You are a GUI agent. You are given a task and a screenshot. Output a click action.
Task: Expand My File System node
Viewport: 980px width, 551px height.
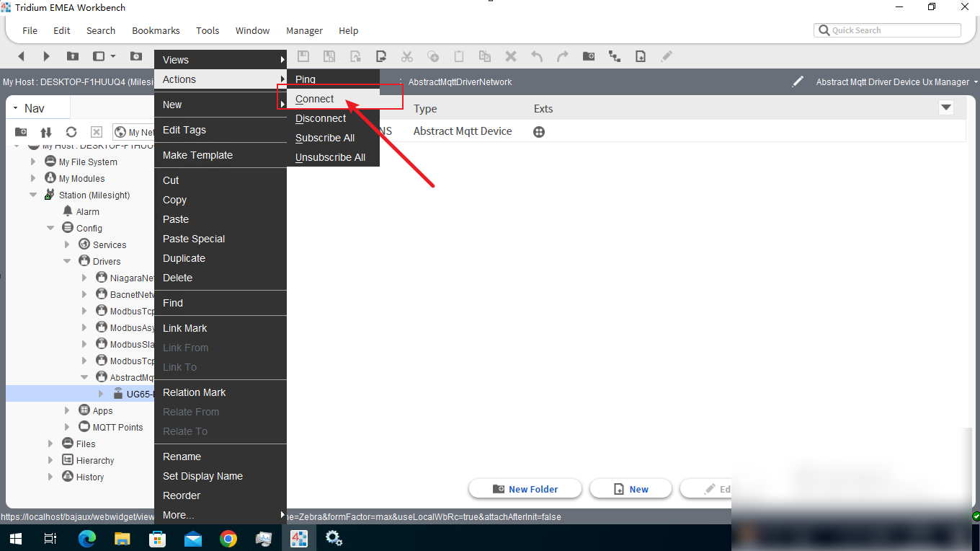33,162
